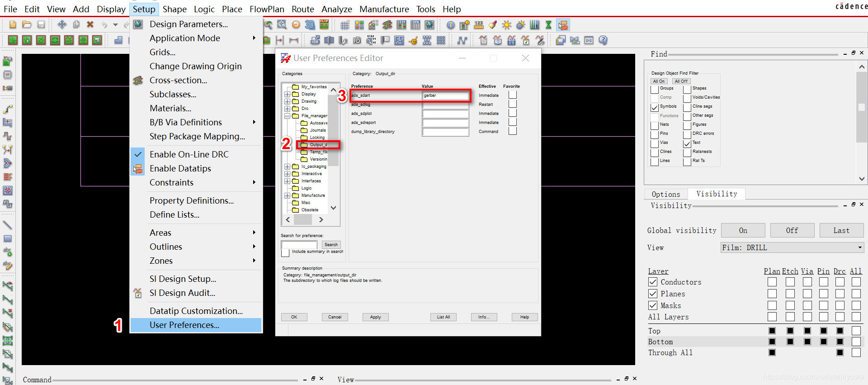The width and height of the screenshot is (868, 385).
Task: Click the 123 measure ruler icon
Action: (x=479, y=25)
